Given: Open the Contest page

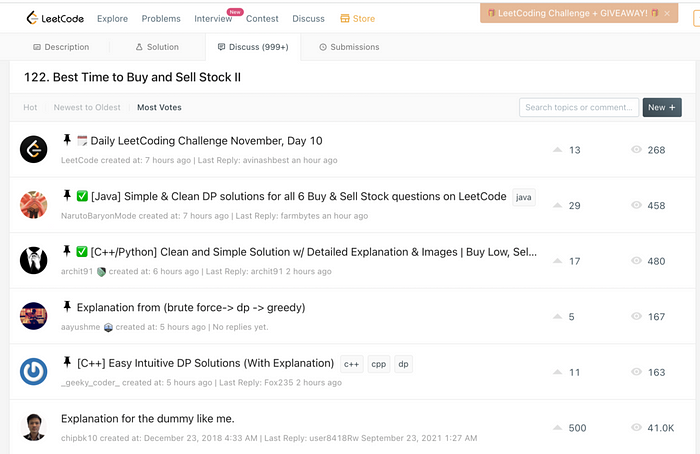Looking at the screenshot, I should pos(262,19).
